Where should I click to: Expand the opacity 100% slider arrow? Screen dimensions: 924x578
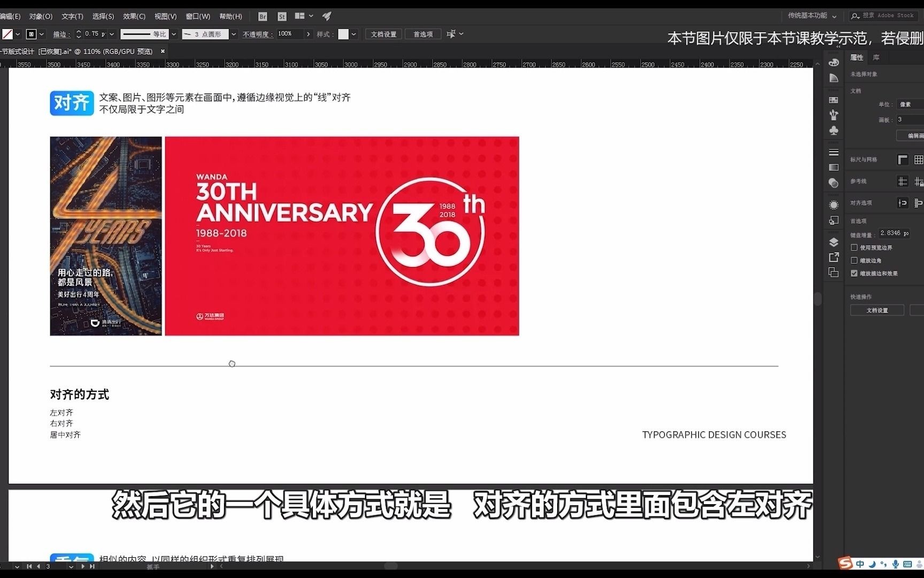pyautogui.click(x=308, y=34)
